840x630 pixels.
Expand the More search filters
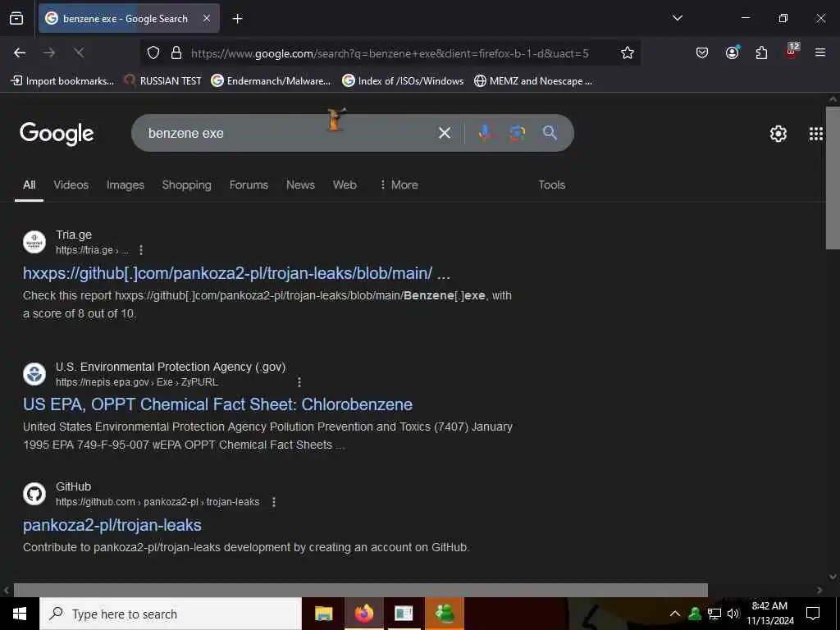pos(399,185)
